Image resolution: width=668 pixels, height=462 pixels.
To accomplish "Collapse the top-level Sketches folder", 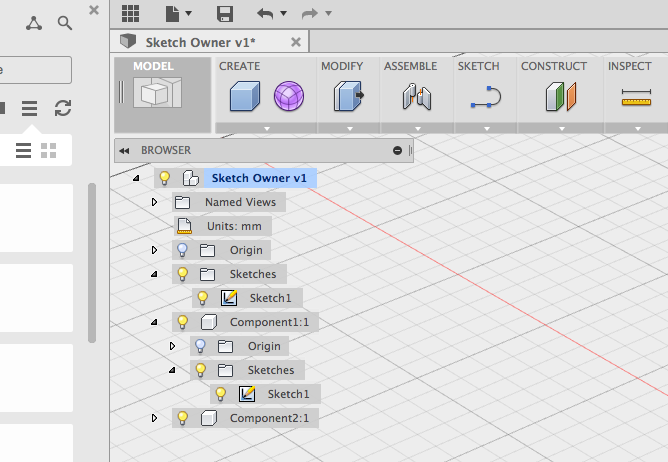I will click(154, 274).
